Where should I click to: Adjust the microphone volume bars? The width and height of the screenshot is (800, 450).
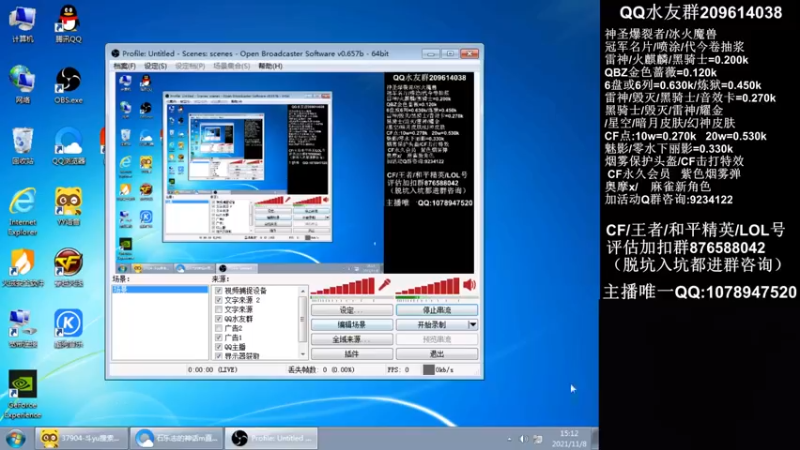click(343, 286)
